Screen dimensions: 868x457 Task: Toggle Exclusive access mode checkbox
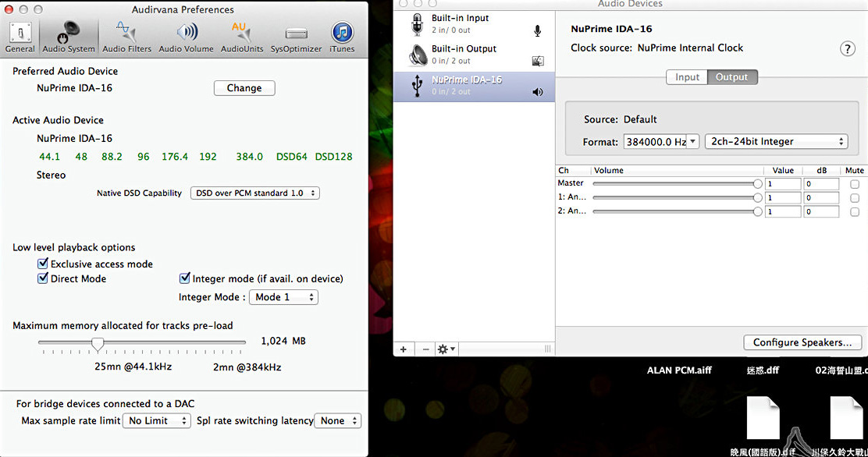[43, 264]
